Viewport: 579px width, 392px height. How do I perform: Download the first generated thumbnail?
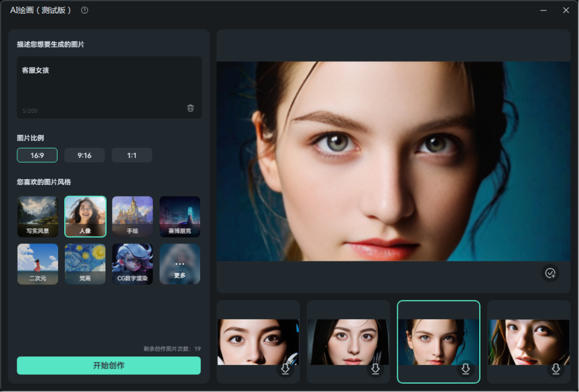[285, 369]
